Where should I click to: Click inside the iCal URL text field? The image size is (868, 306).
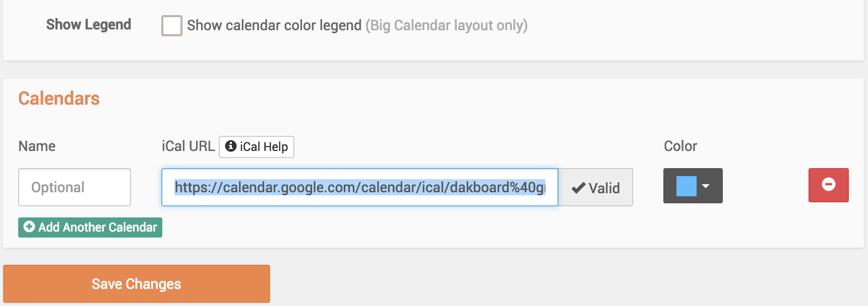click(x=359, y=187)
